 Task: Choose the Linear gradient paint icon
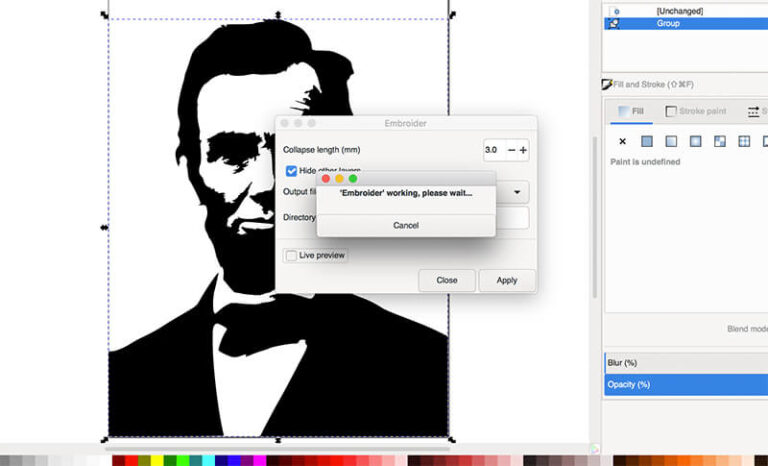(671, 142)
